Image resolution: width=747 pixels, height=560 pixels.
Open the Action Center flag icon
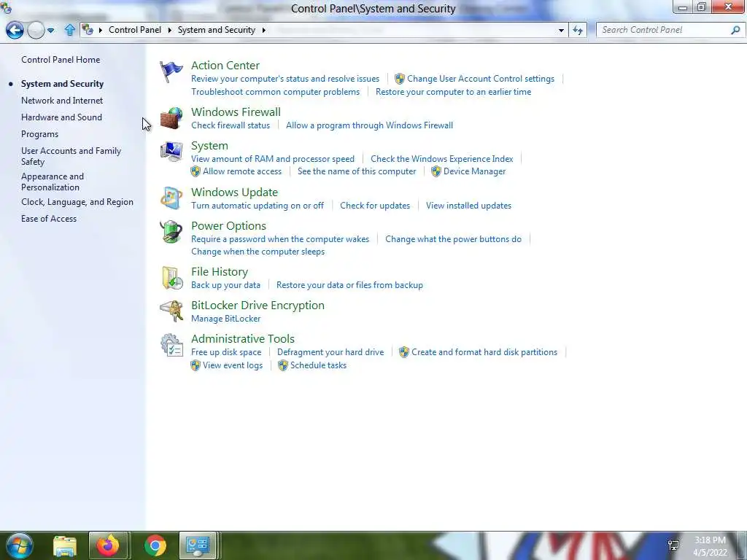tap(171, 72)
